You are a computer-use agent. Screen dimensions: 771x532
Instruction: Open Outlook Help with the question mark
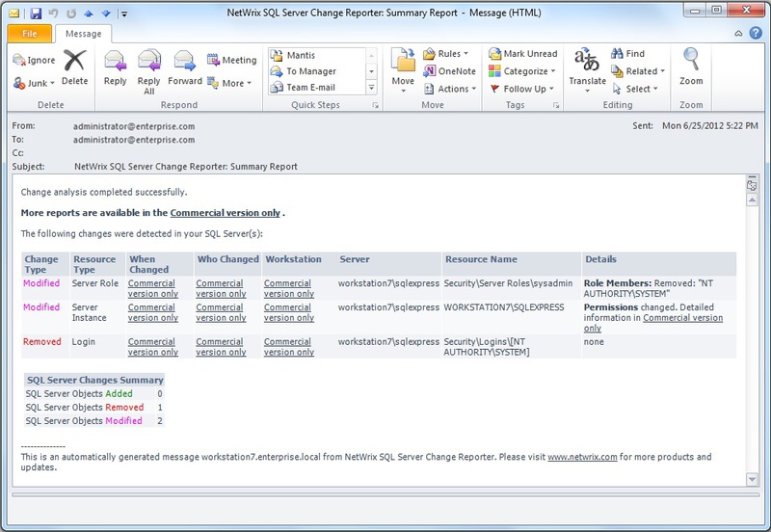756,33
